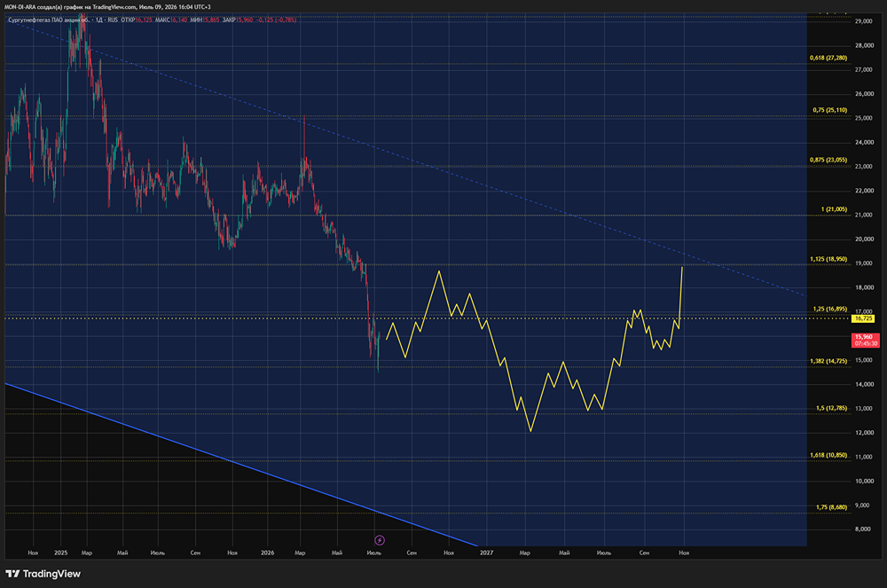The image size is (887, 588).
Task: Select the red 15,960 current price tag
Action: pos(866,341)
